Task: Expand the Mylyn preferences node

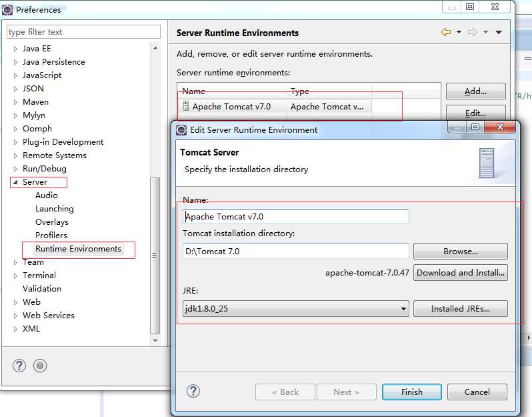Action: [x=15, y=115]
